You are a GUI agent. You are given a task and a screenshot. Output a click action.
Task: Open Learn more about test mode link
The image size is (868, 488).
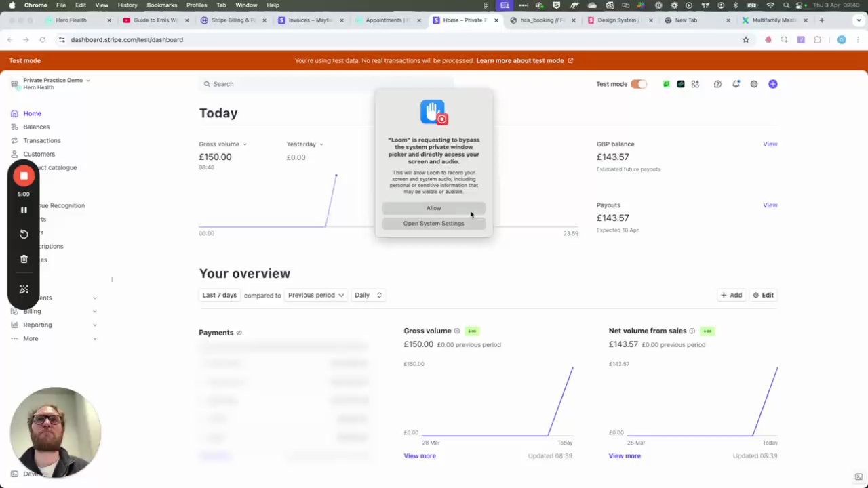(524, 60)
